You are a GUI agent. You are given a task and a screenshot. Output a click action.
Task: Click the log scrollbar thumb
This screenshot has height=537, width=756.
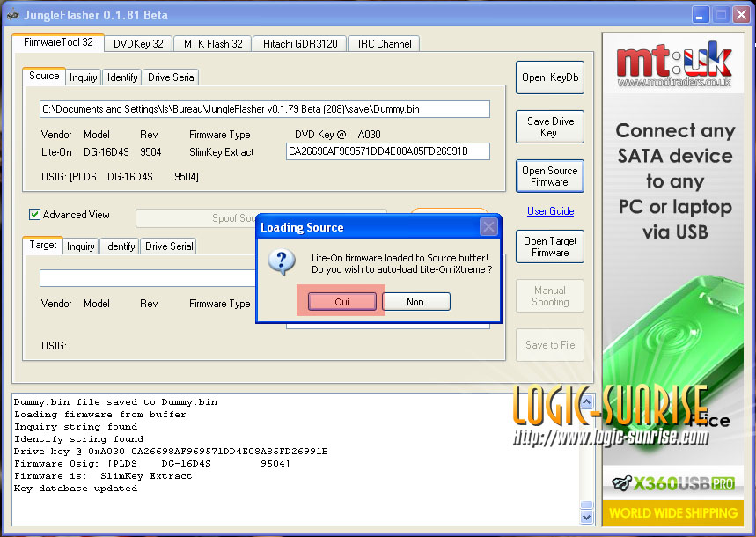click(586, 504)
